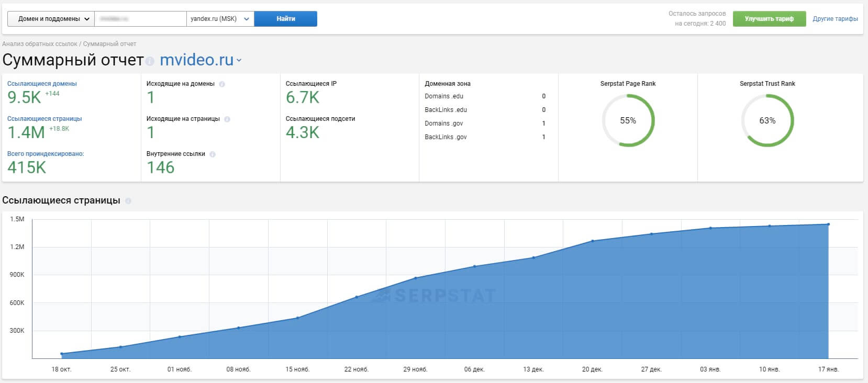868x383 pixels.
Task: Click the '+18.8K' pages change indicator
Action: point(59,129)
